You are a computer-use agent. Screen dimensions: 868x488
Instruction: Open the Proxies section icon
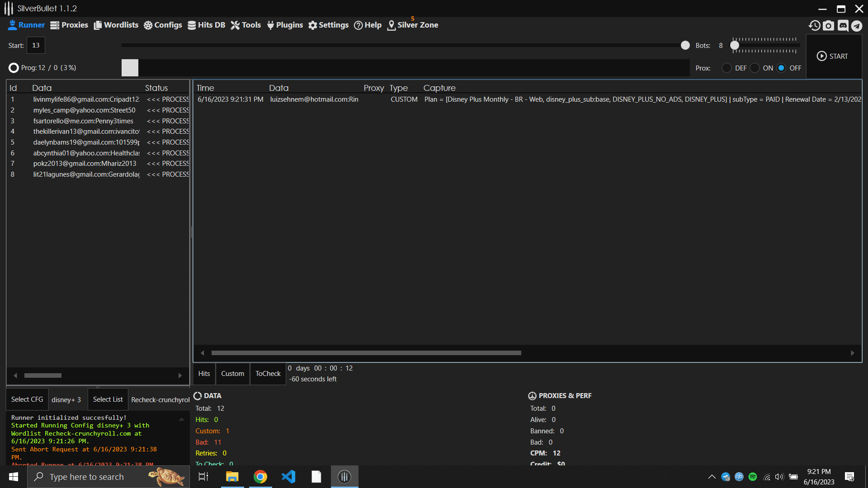point(55,25)
